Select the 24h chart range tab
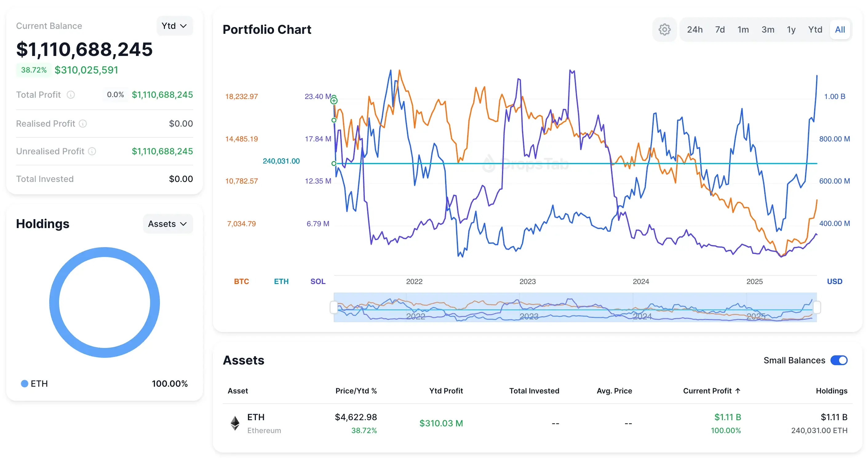868x458 pixels. tap(695, 30)
